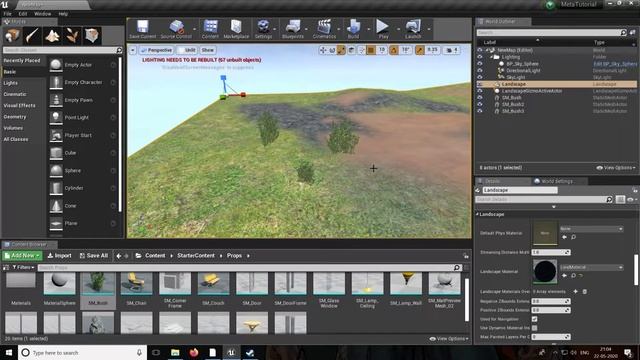Open the Landscape Material asset dropdown
The height and width of the screenshot is (360, 640).
tap(591, 267)
